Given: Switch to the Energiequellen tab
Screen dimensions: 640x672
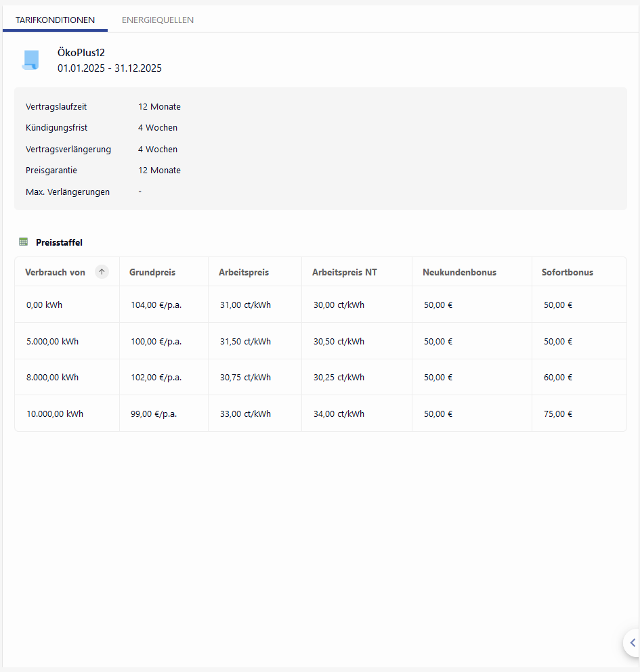Looking at the screenshot, I should tap(158, 20).
